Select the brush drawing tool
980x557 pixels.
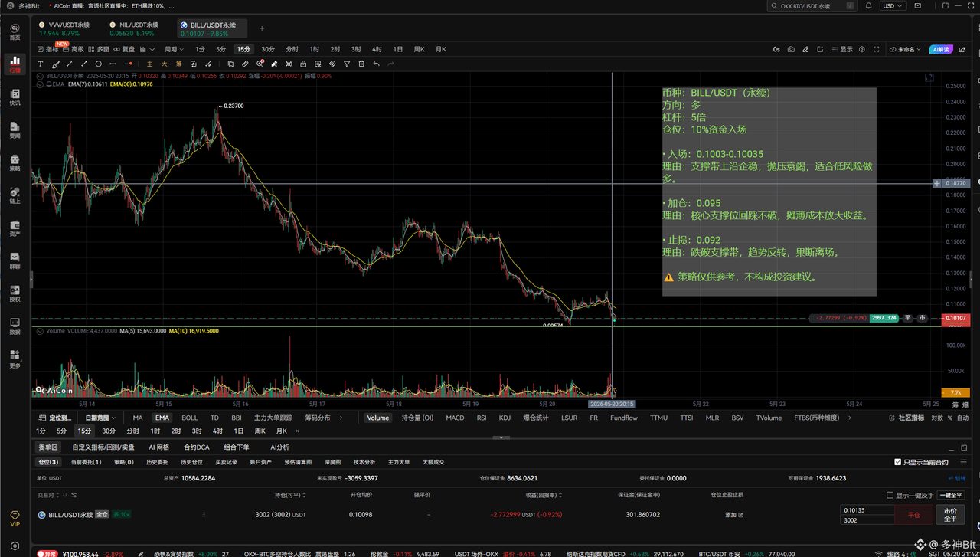tap(56, 64)
